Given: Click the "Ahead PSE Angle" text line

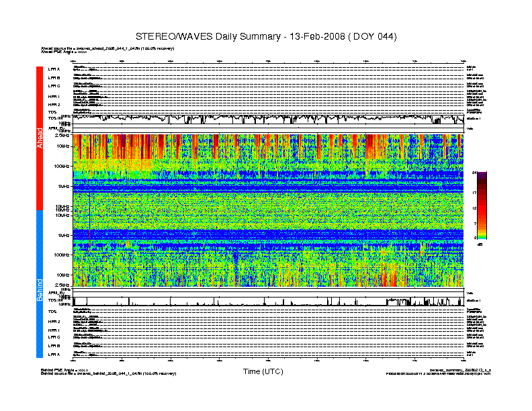Looking at the screenshot, I should point(64,52).
